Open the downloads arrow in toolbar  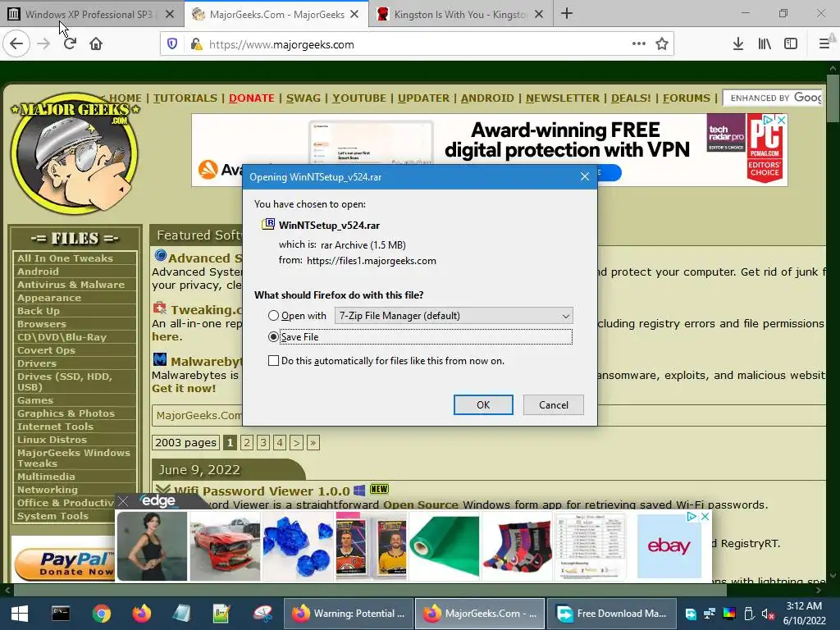(737, 44)
